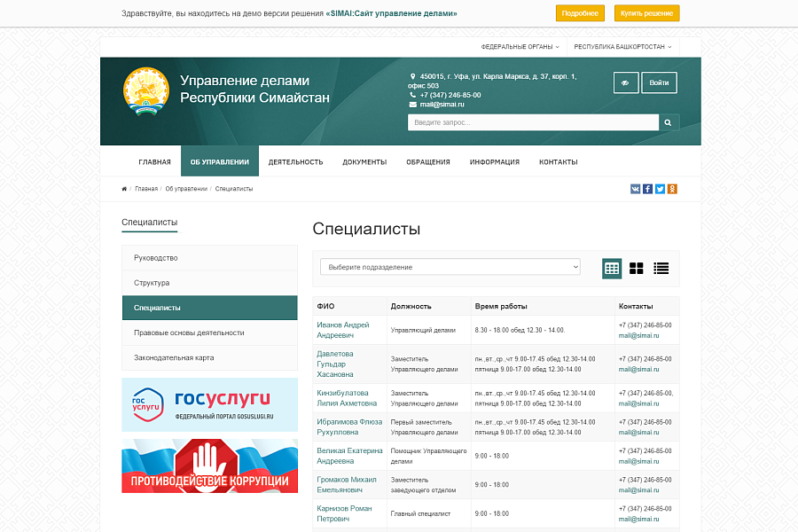798x532 pixels.
Task: Switch to the Деятельность tab
Action: click(x=295, y=161)
